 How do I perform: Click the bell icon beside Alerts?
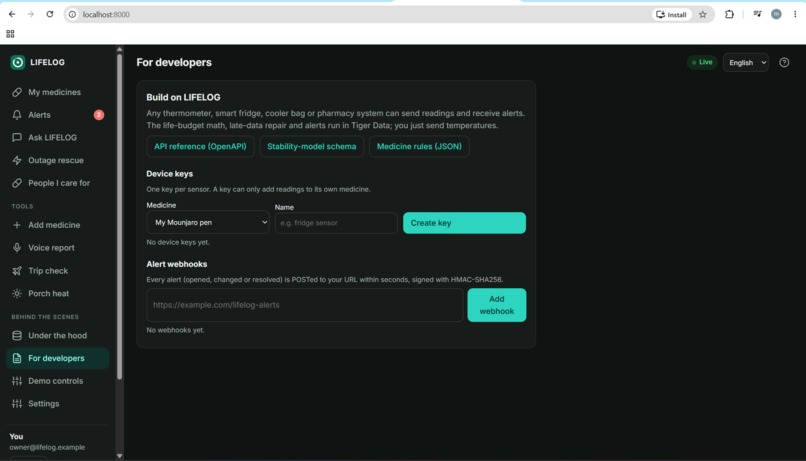click(17, 115)
